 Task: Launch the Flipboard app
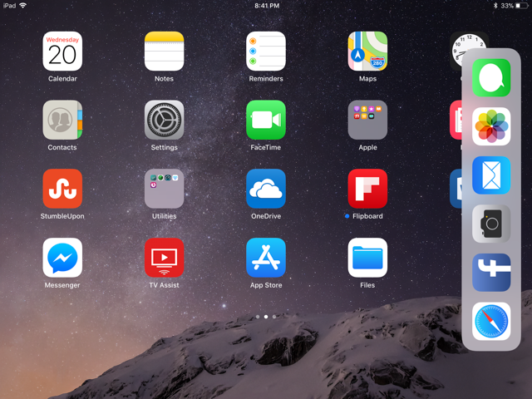click(367, 189)
